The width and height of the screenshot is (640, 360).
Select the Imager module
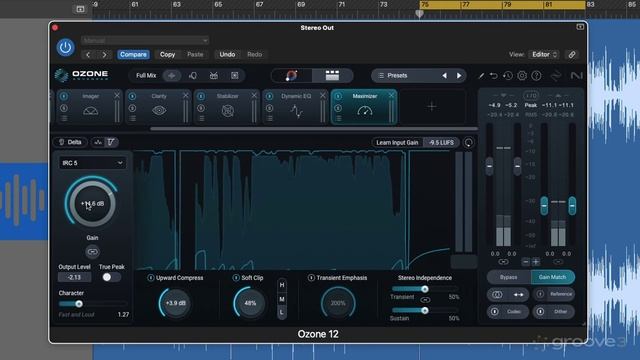pyautogui.click(x=90, y=107)
